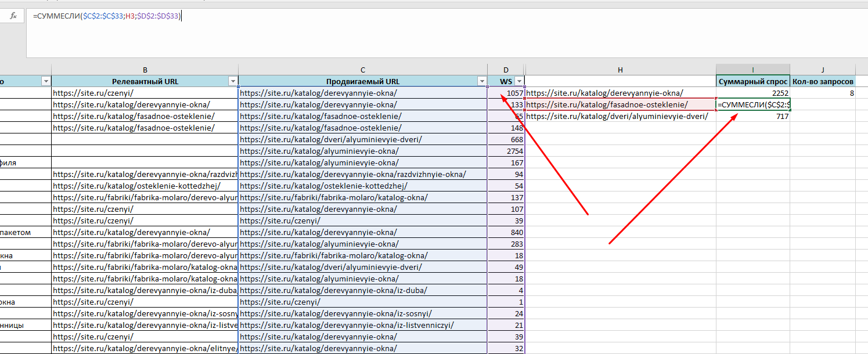868x354 pixels.
Task: Select column C URL in the WS 668 row
Action: [362, 139]
